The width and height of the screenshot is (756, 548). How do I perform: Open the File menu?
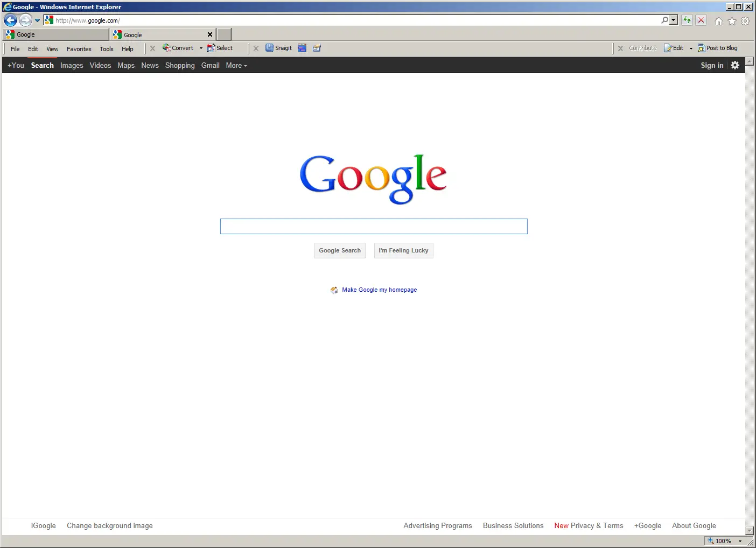15,49
